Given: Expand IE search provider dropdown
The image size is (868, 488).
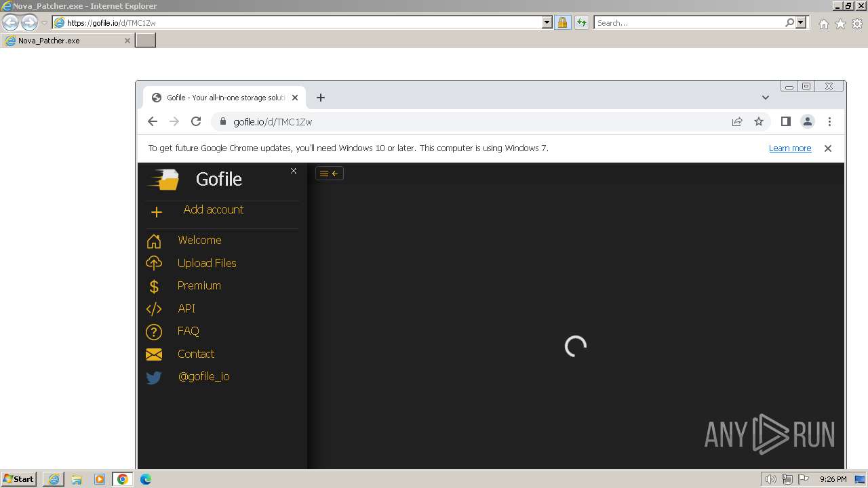Looking at the screenshot, I should pos(801,22).
